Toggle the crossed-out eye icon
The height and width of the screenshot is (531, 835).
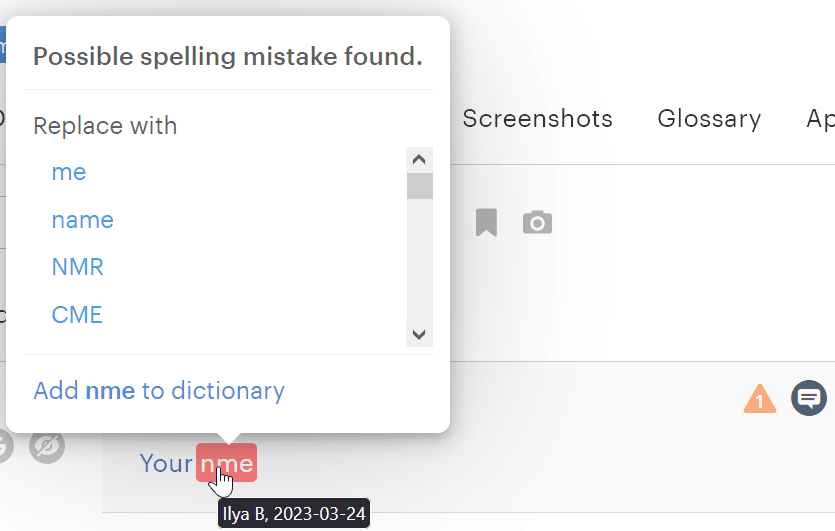47,446
